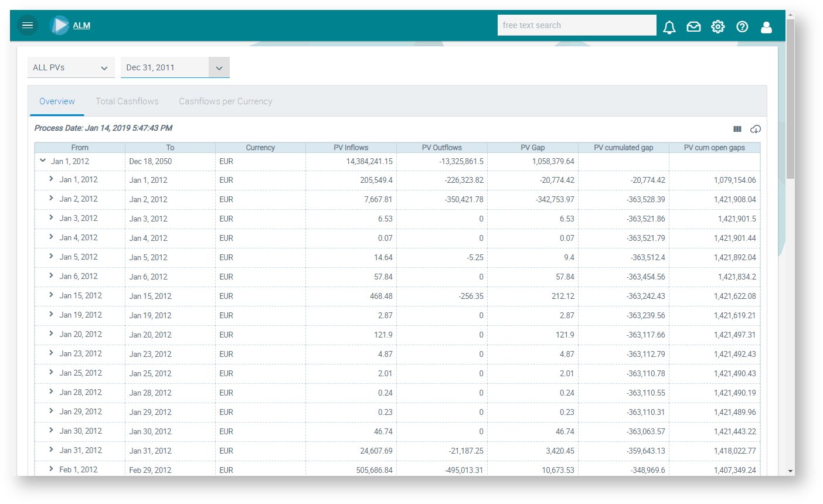
Task: Open the inbox envelope icon
Action: pos(693,27)
